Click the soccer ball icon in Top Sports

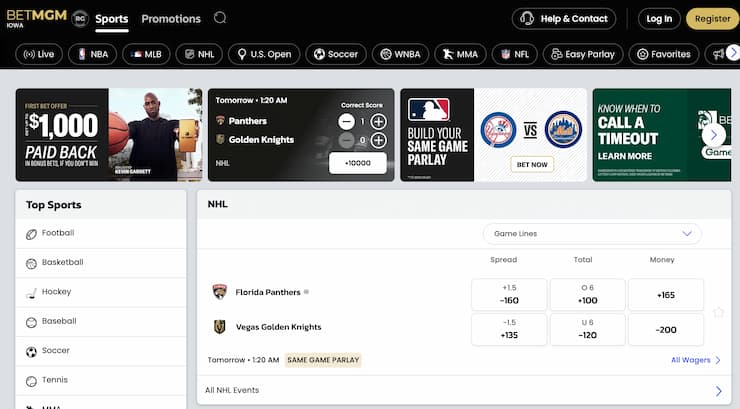pos(31,352)
